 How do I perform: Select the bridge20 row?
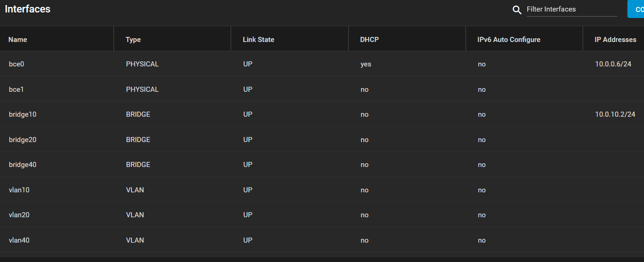[x=322, y=139]
